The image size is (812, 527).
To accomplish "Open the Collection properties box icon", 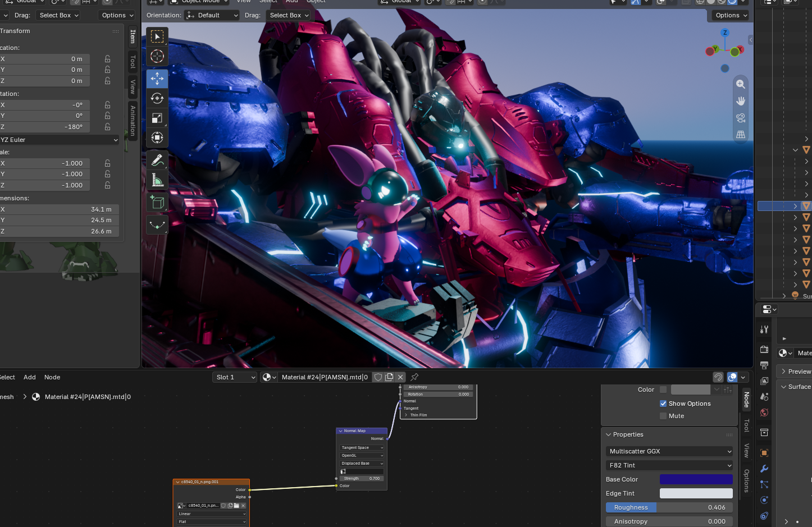I will coord(764,433).
